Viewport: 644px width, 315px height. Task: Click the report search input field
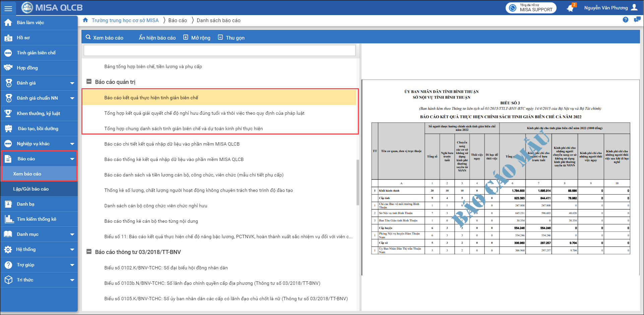pyautogui.click(x=219, y=51)
